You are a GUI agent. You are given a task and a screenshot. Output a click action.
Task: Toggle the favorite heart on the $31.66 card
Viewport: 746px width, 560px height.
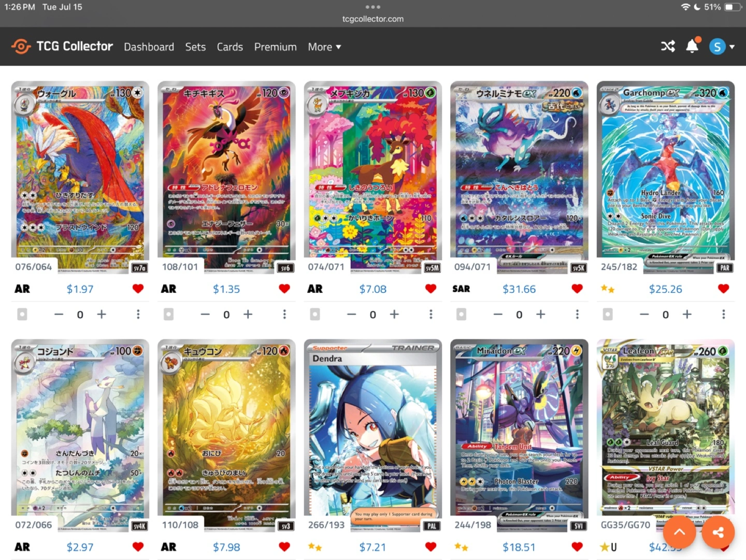click(577, 289)
